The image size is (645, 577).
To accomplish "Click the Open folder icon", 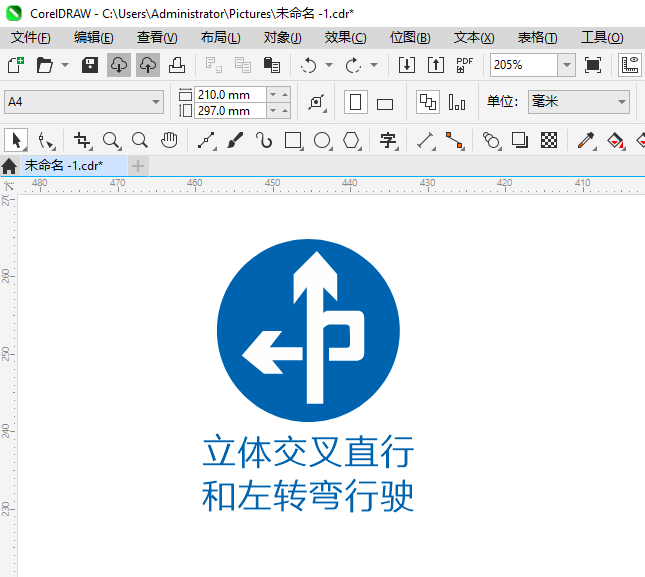I will point(44,65).
